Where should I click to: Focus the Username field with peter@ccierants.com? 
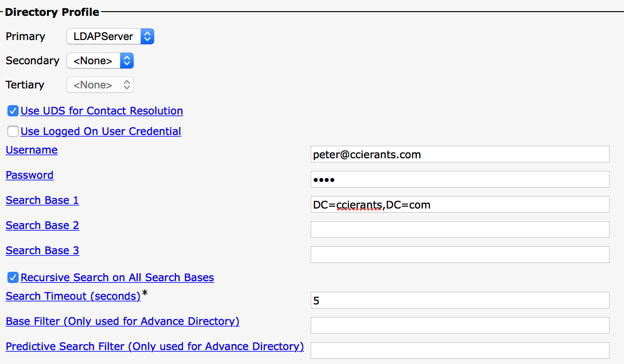[x=460, y=154]
